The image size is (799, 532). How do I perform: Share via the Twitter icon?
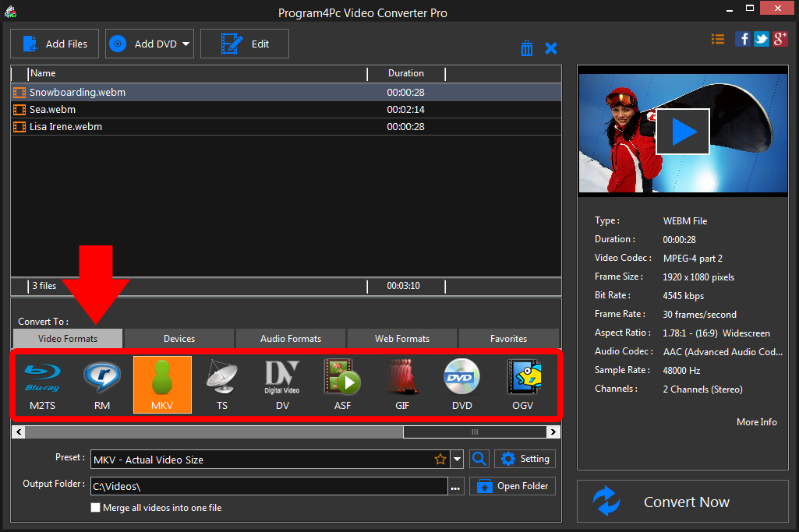tap(761, 38)
